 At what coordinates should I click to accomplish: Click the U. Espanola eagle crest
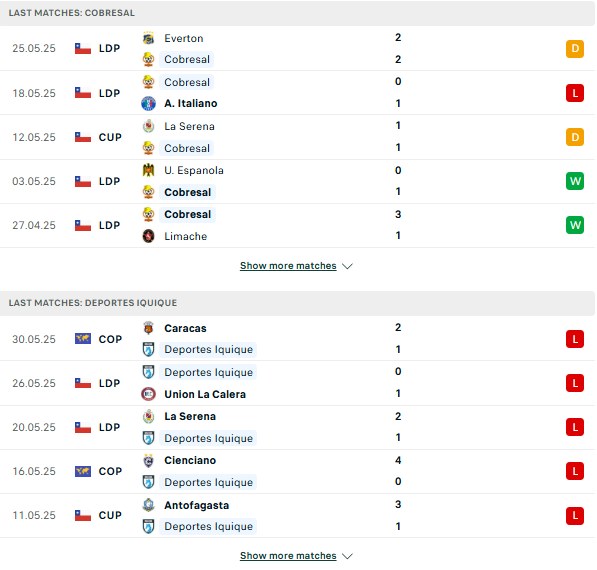pos(148,170)
